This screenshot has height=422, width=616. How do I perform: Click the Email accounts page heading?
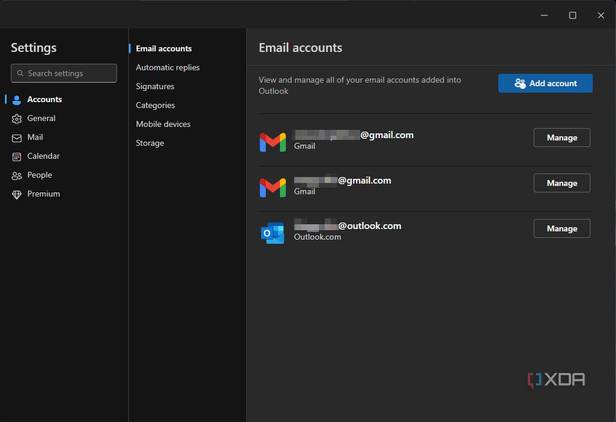coord(300,48)
